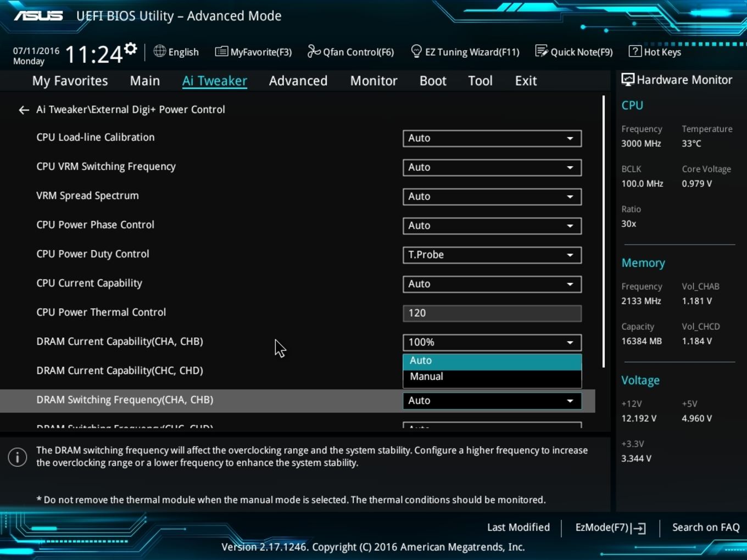Image resolution: width=747 pixels, height=560 pixels.
Task: Select CPU Power Phase Control label
Action: [95, 225]
